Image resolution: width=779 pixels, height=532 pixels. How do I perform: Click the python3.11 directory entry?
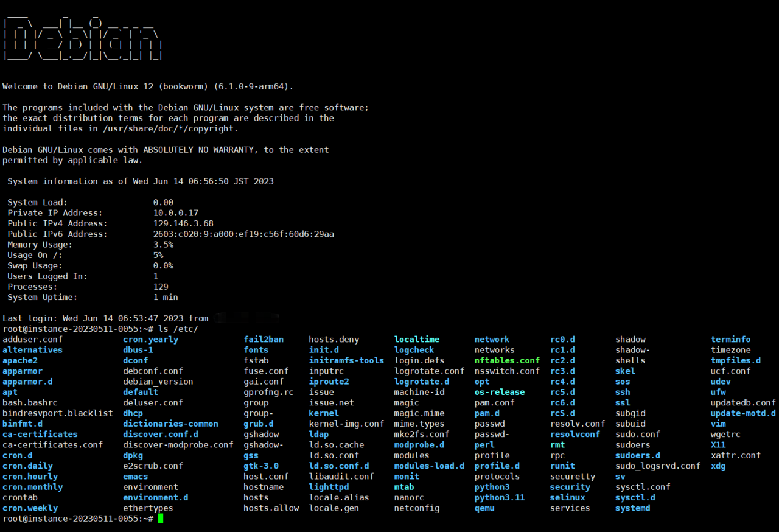499,497
